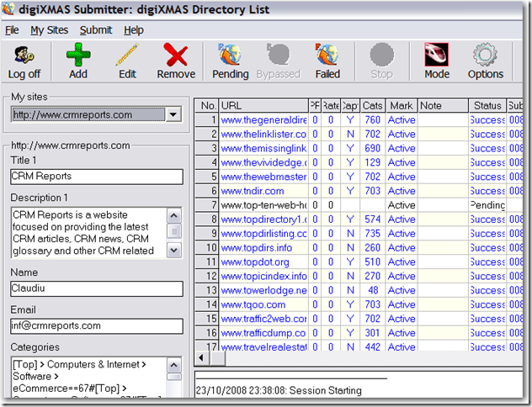Open www.trafficdump.co directory link
The width and height of the screenshot is (532, 407).
[x=263, y=334]
